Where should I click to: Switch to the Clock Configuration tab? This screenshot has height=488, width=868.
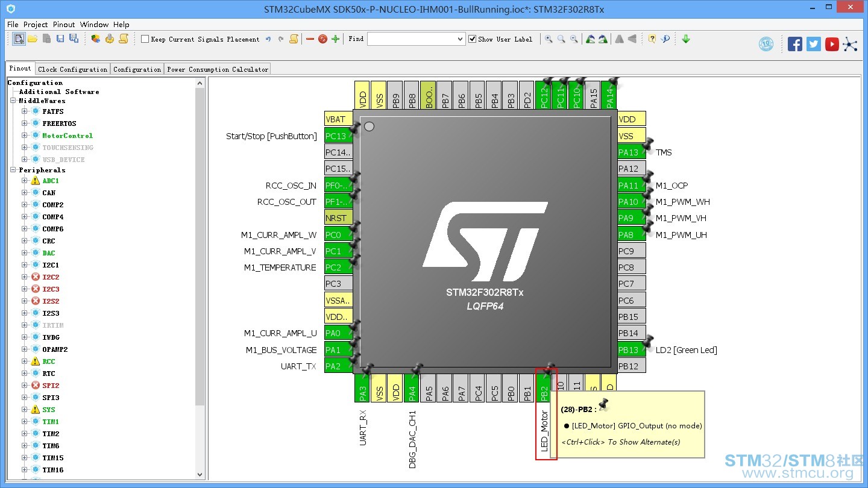point(73,69)
